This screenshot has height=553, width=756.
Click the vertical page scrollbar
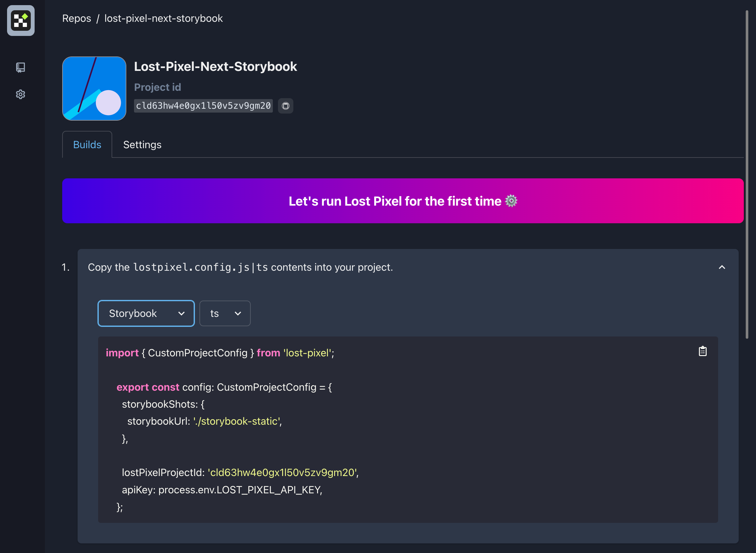[747, 174]
